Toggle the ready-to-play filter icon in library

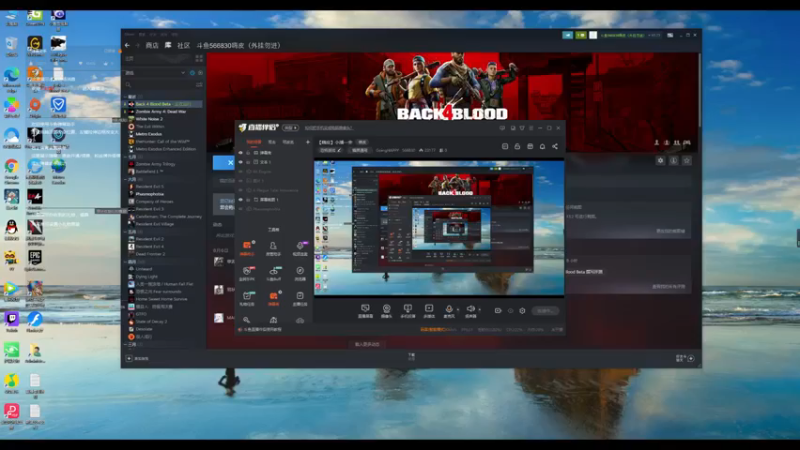(200, 73)
